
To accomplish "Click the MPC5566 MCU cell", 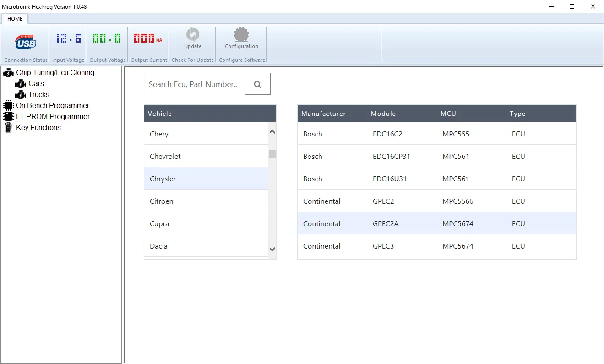I will tap(458, 201).
